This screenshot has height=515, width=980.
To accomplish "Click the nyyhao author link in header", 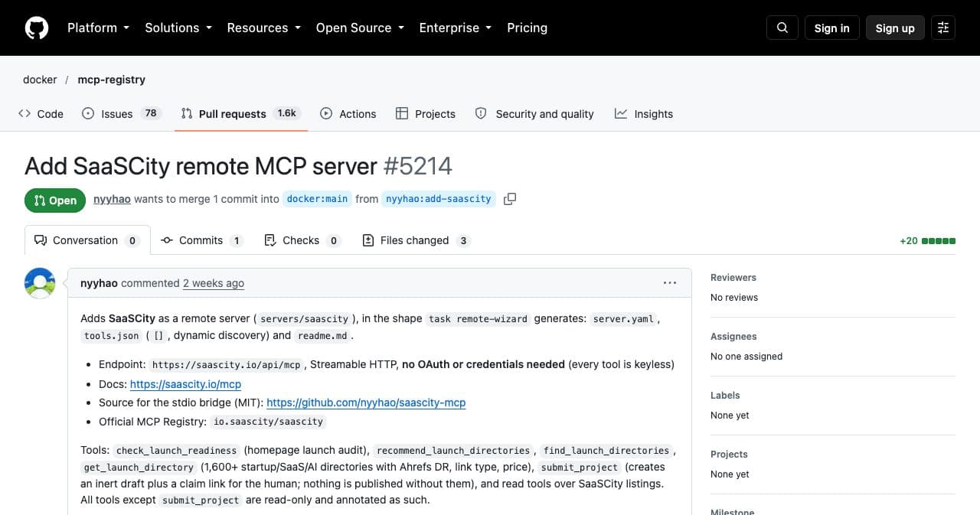I will coord(112,199).
